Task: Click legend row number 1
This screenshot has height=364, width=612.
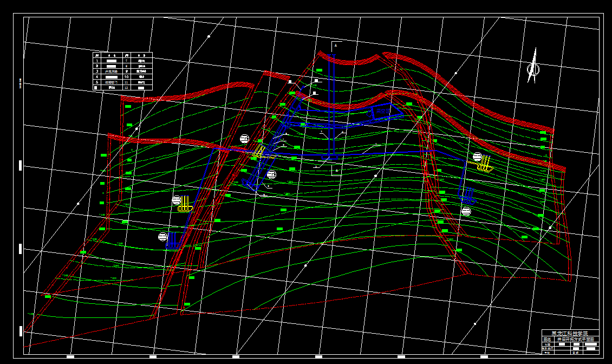Action: click(97, 61)
